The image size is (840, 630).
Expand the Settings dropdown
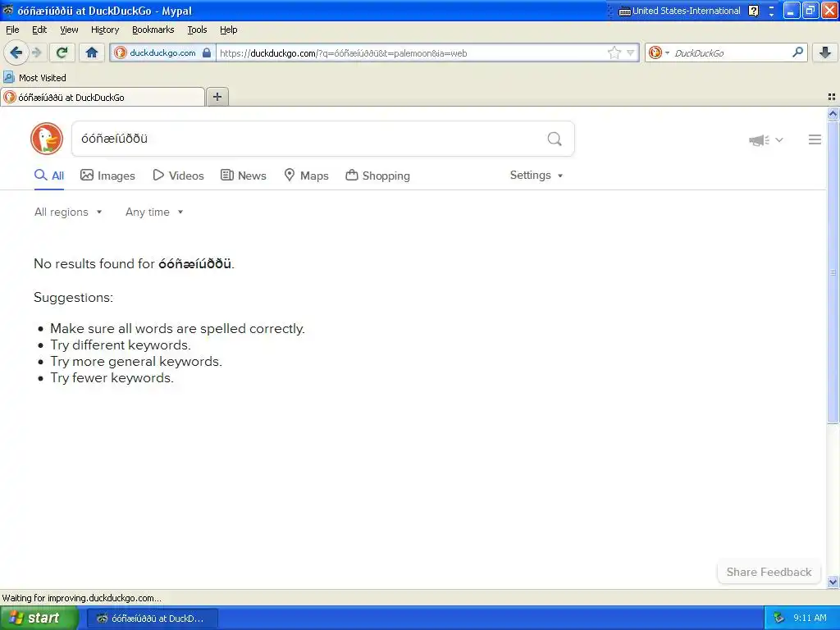[x=536, y=176]
